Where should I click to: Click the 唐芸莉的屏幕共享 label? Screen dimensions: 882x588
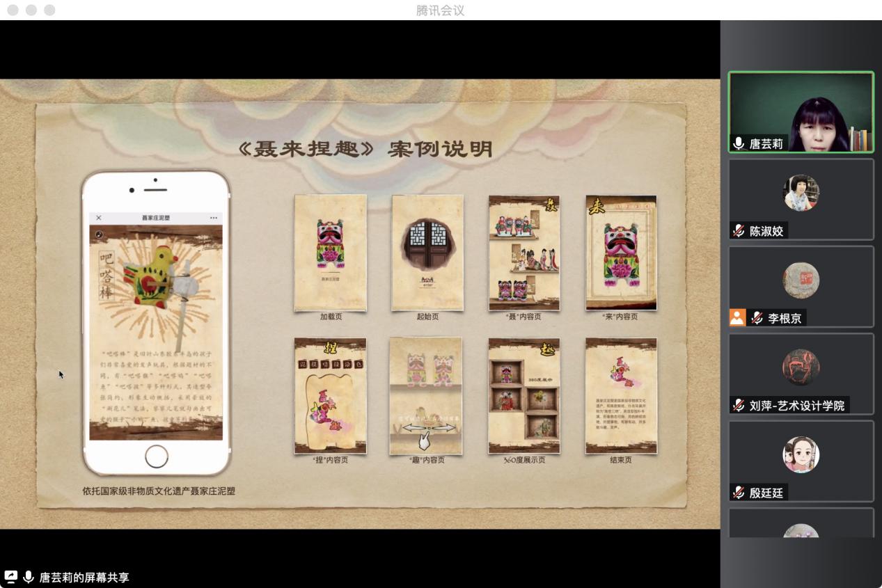tap(84, 577)
